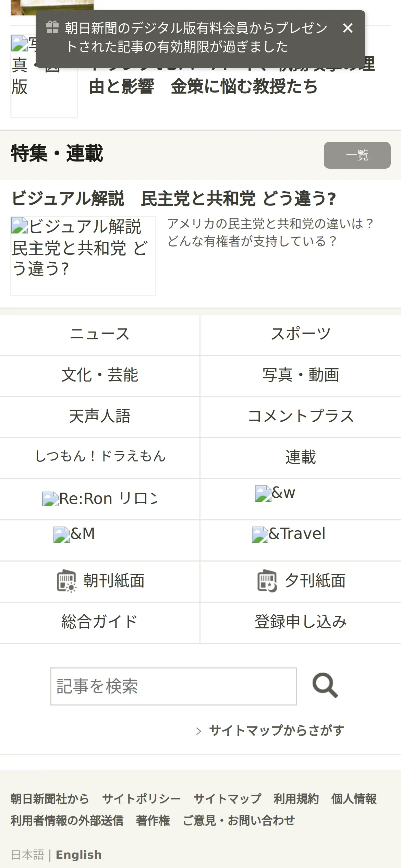Open しつもん！ドラえもん menu item
The height and width of the screenshot is (868, 401).
pyautogui.click(x=99, y=457)
